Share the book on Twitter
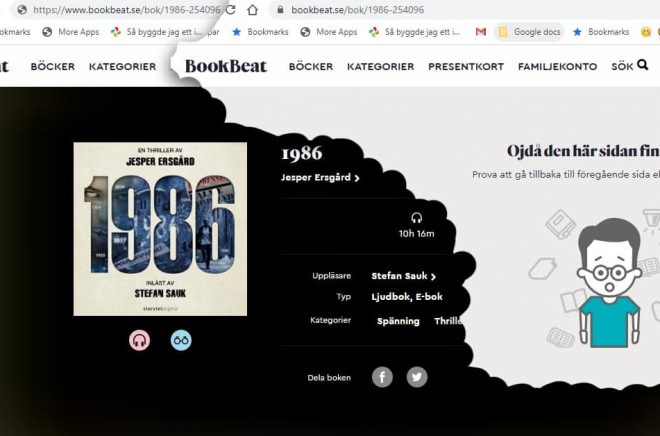 coord(417,377)
